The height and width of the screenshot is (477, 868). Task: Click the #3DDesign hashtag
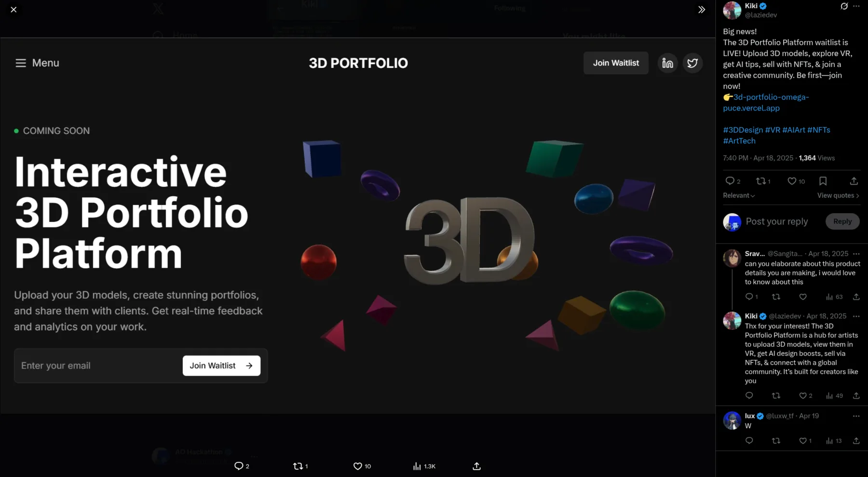click(743, 130)
